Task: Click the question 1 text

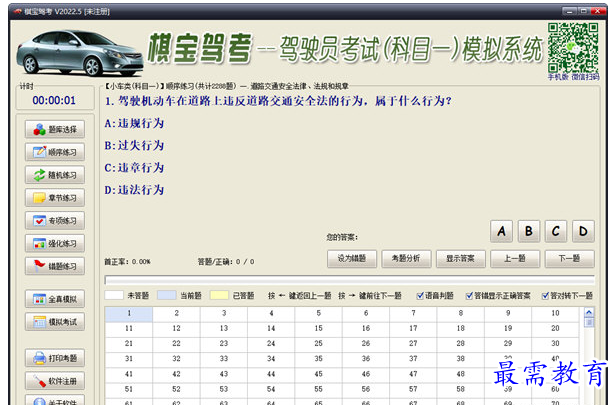Action: pyautogui.click(x=278, y=101)
